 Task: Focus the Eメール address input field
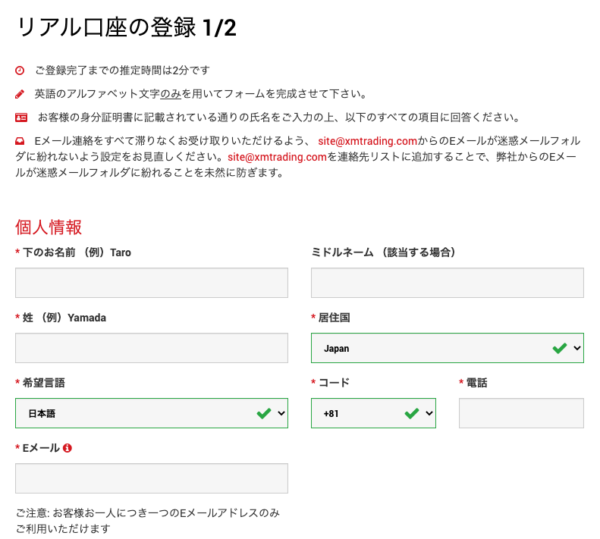point(152,478)
